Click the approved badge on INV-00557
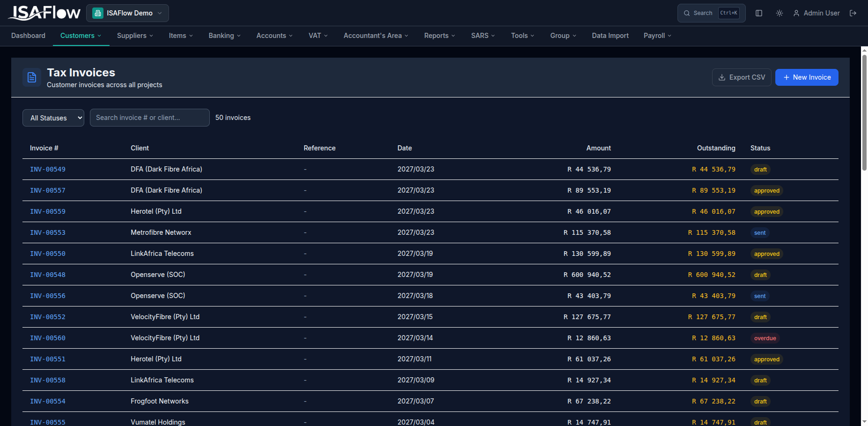The width and height of the screenshot is (868, 426). tap(767, 190)
